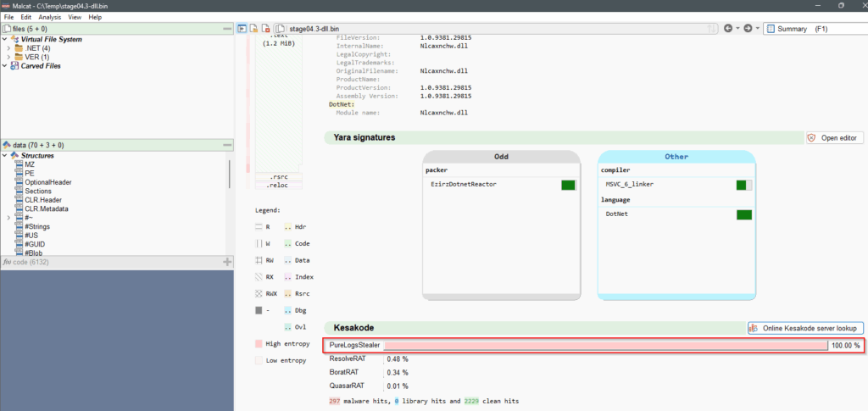Click the plus icon in code panel
The image size is (868, 411).
(226, 263)
